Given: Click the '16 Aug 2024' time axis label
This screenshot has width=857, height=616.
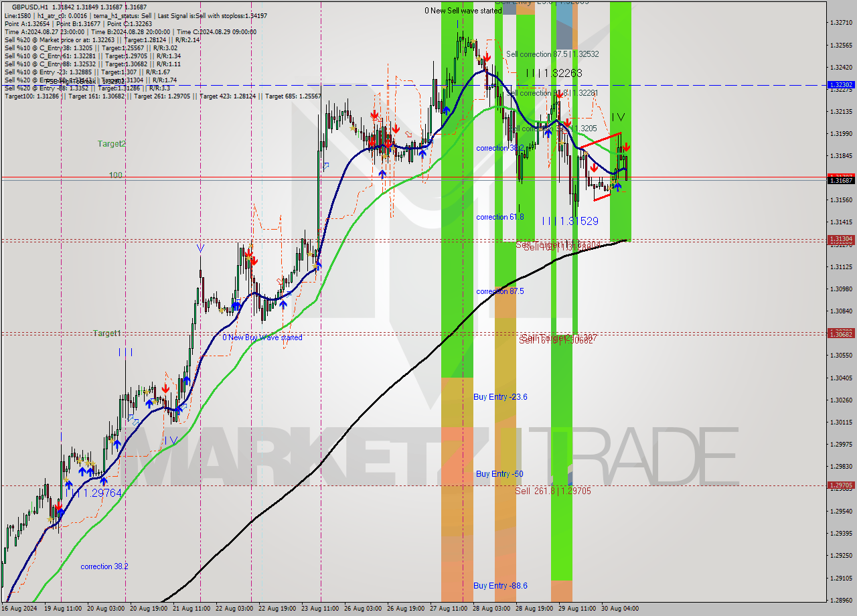Looking at the screenshot, I should coord(19,609).
